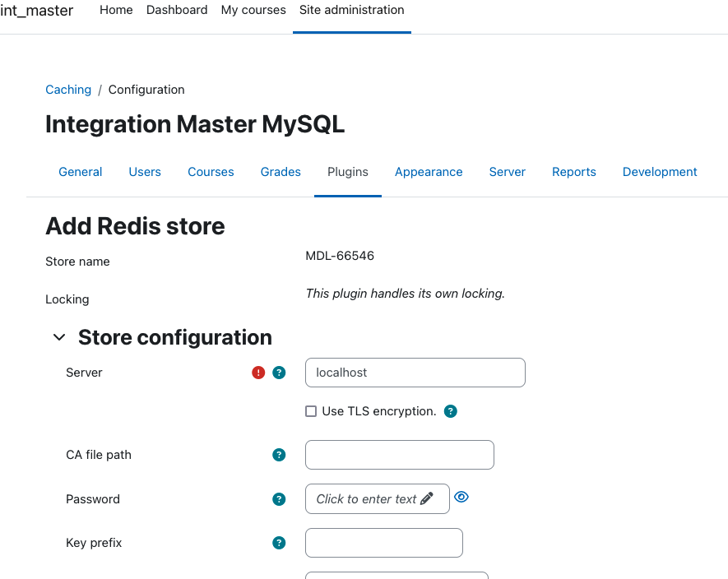Open My courses in top navigation

tap(253, 10)
